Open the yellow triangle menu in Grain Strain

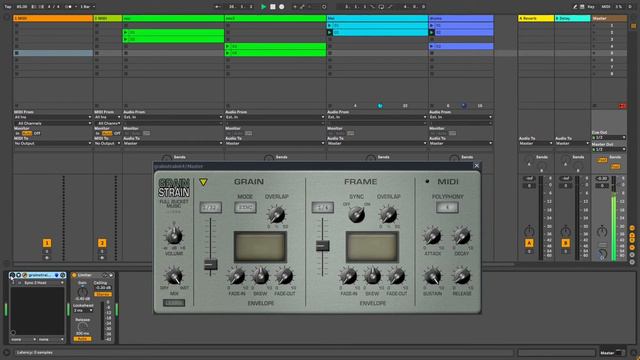tap(203, 182)
